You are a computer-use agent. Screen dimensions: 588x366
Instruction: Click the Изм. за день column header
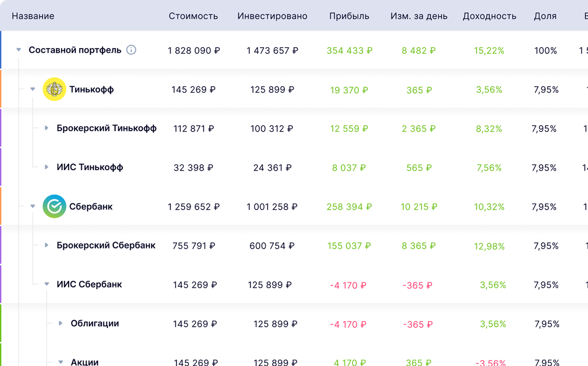click(x=419, y=16)
